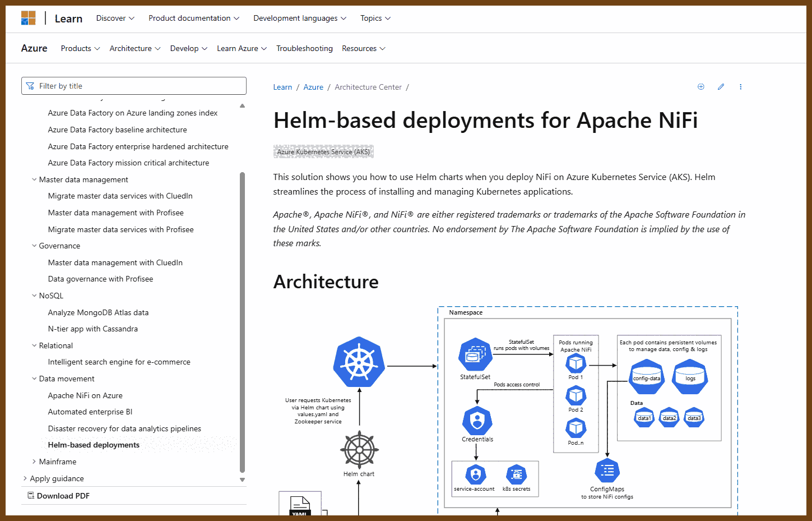Collapse the Governance tree node
Screen dimensions: 812x521
tap(34, 246)
